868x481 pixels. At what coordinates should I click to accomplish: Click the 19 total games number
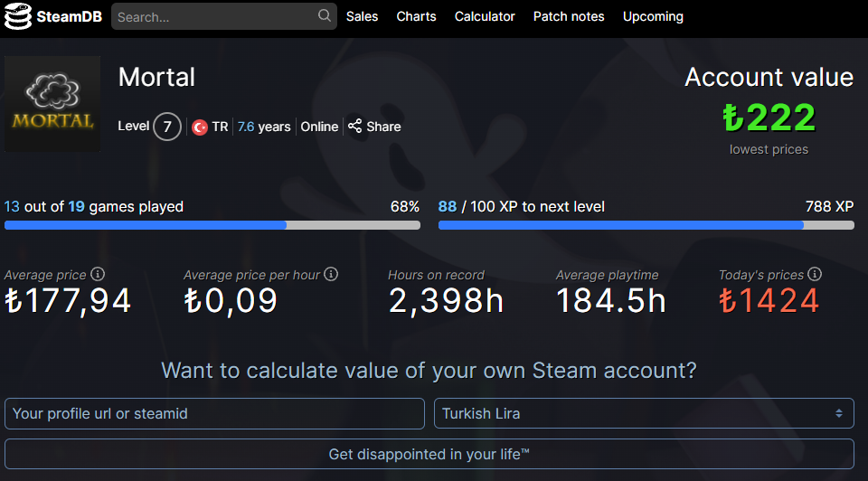tap(76, 207)
